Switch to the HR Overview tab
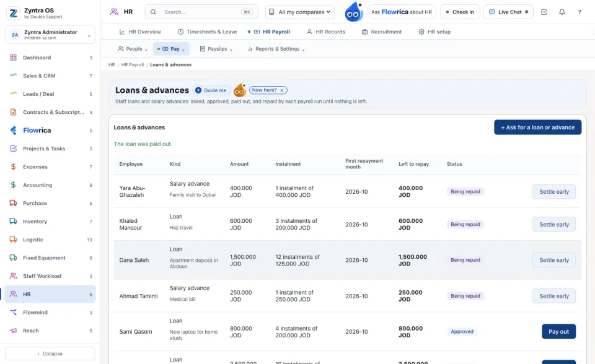The image size is (595, 364). (140, 32)
